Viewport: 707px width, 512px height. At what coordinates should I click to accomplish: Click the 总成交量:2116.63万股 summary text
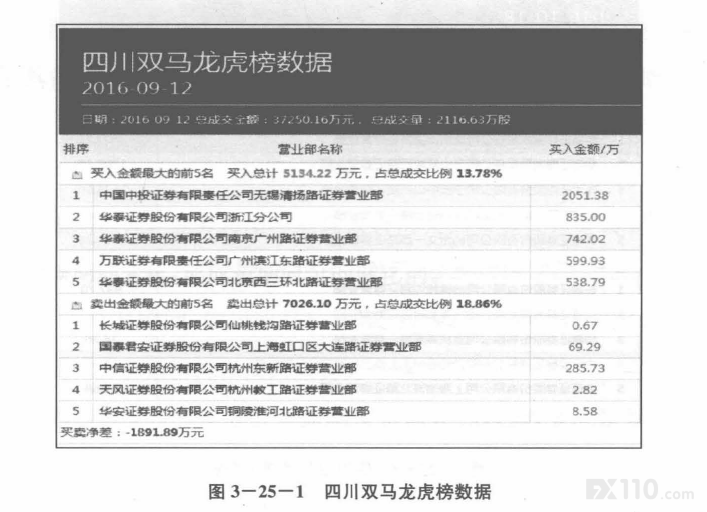[x=441, y=119]
